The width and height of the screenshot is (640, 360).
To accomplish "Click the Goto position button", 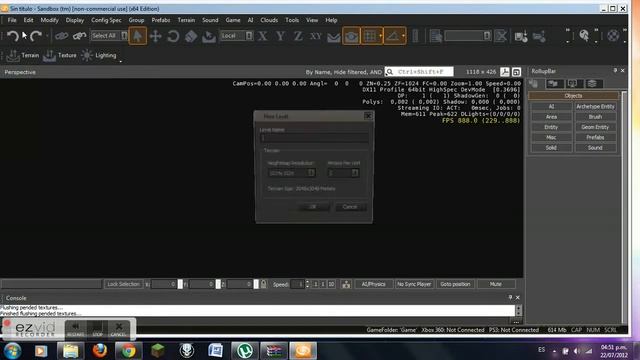I will 455,284.
